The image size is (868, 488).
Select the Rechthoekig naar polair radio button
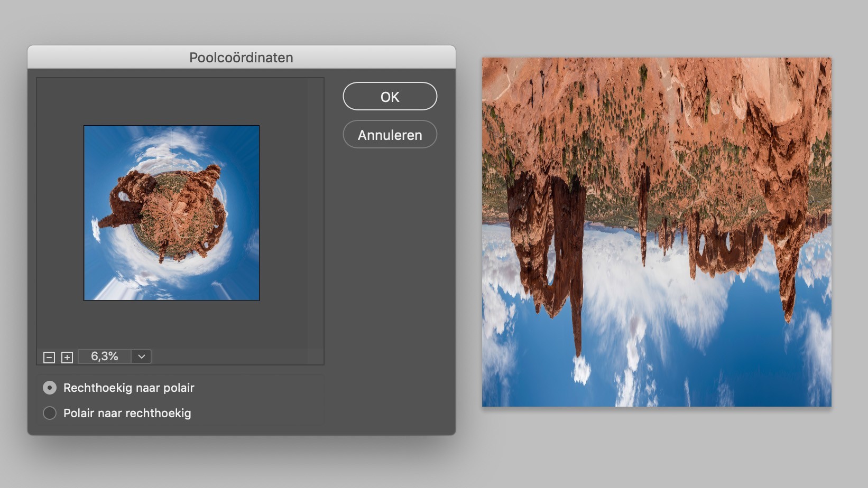coord(50,388)
